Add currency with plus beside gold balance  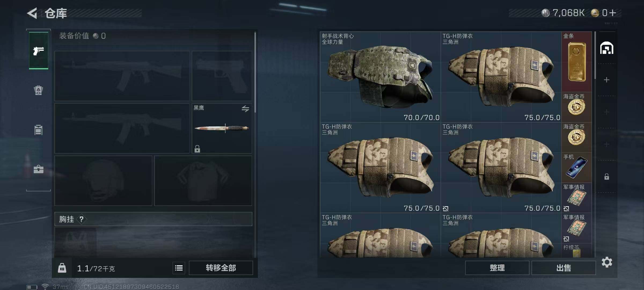(x=613, y=13)
